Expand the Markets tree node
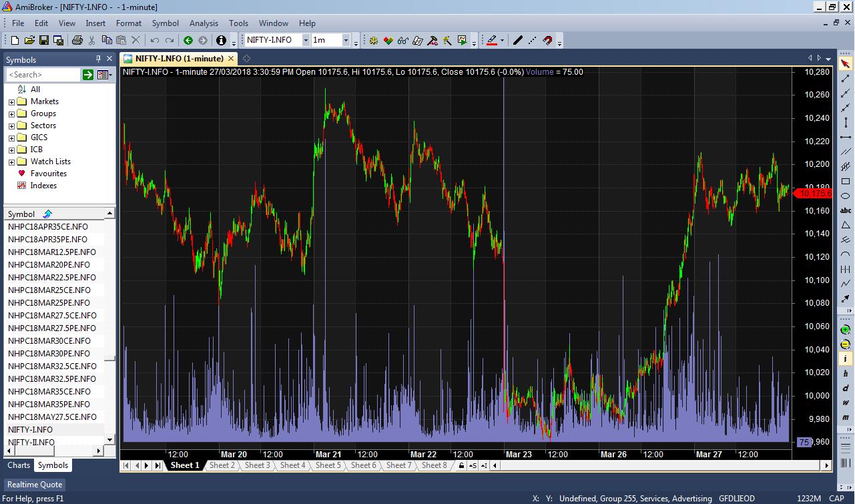The image size is (855, 504). click(11, 102)
